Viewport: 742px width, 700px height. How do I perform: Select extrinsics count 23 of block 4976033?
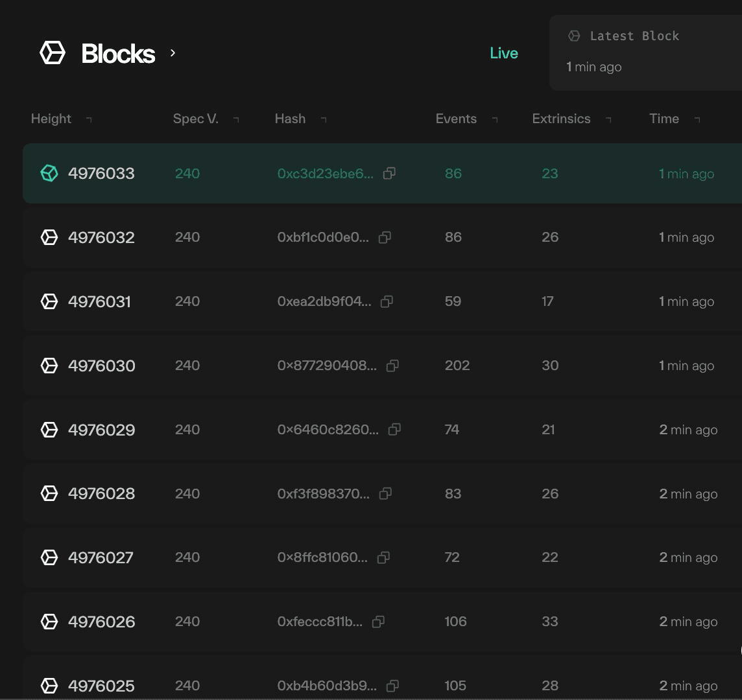pos(550,174)
